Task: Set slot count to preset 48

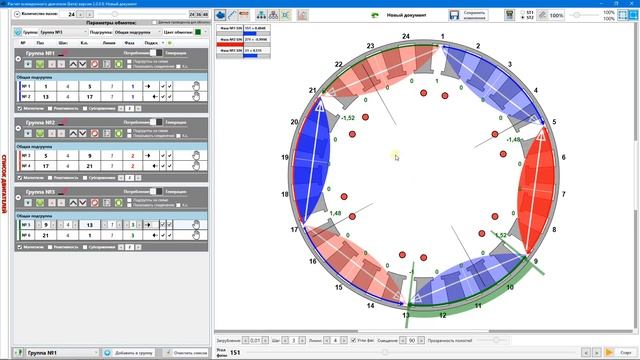Action: coord(205,14)
